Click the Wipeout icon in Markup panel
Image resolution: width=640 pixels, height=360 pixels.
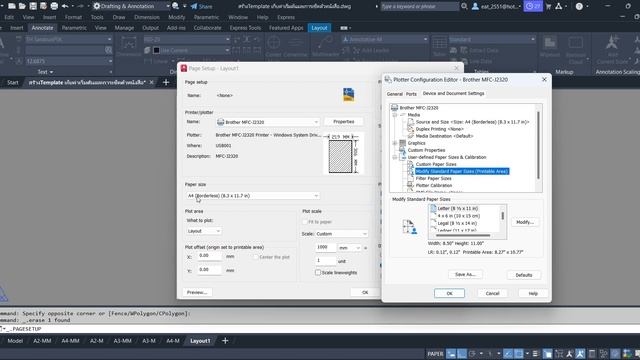click(550, 42)
